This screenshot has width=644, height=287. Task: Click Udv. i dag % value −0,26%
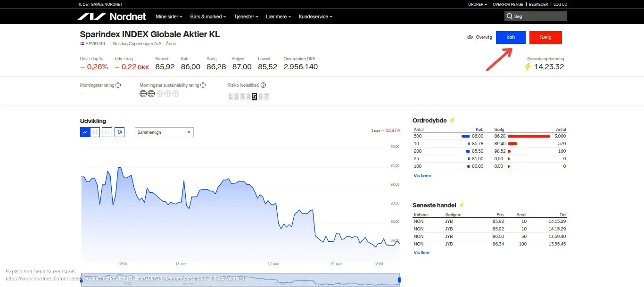94,67
